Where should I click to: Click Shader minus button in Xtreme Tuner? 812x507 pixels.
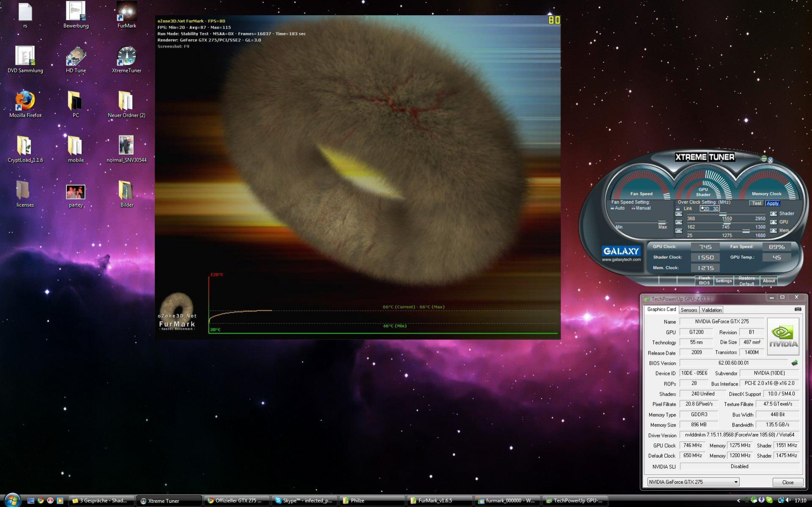coord(679,214)
